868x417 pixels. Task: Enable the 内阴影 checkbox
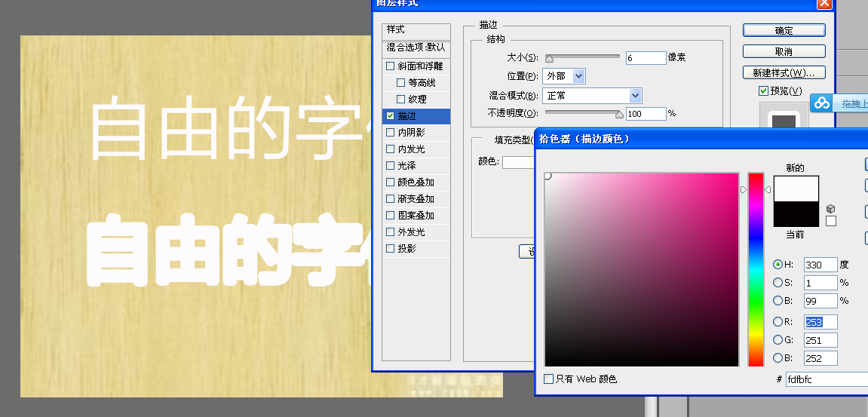pyautogui.click(x=391, y=133)
